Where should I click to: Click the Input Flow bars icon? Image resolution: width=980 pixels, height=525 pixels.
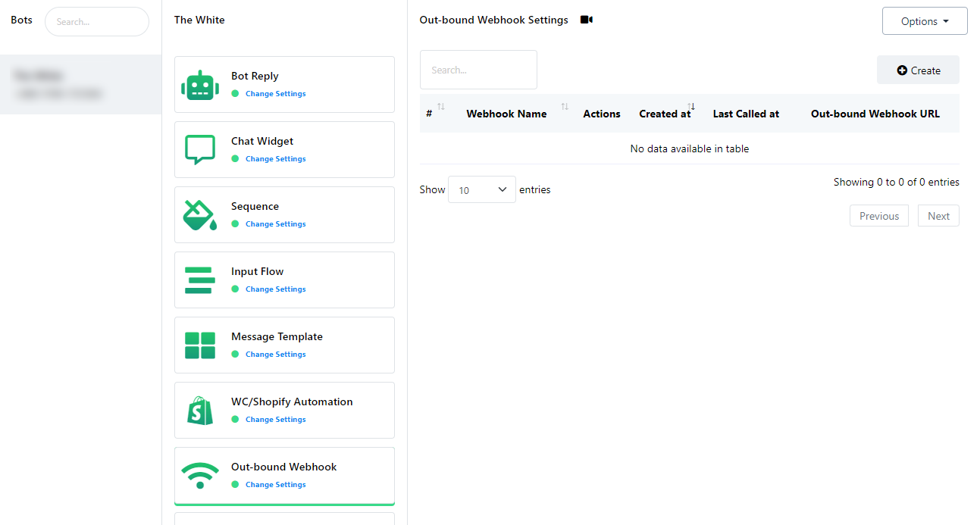pyautogui.click(x=200, y=280)
